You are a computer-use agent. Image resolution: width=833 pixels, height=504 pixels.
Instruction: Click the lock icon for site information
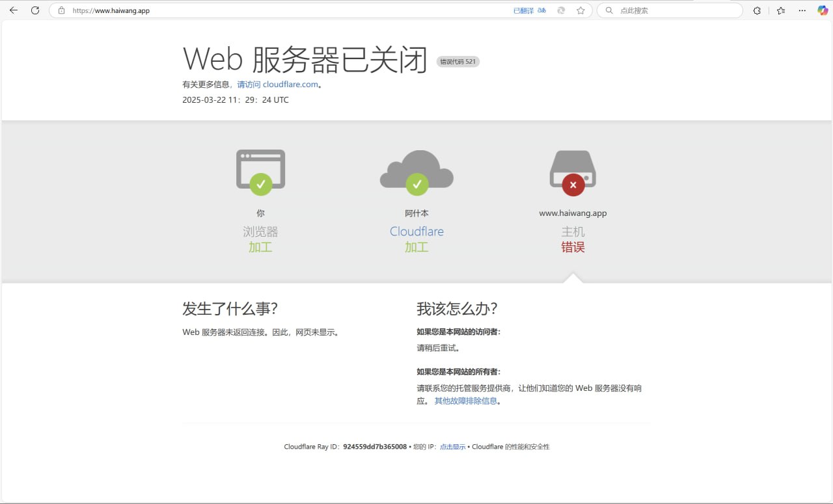62,10
